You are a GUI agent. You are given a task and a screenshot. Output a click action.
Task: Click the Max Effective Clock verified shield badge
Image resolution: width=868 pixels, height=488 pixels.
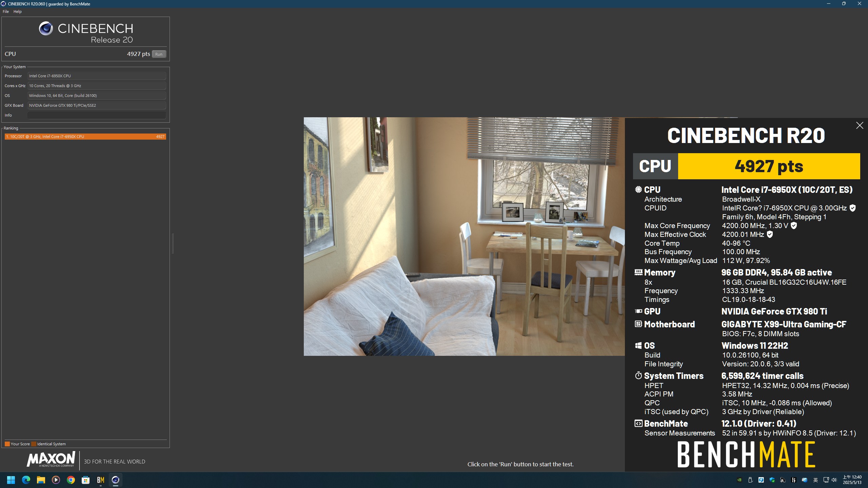[770, 235]
